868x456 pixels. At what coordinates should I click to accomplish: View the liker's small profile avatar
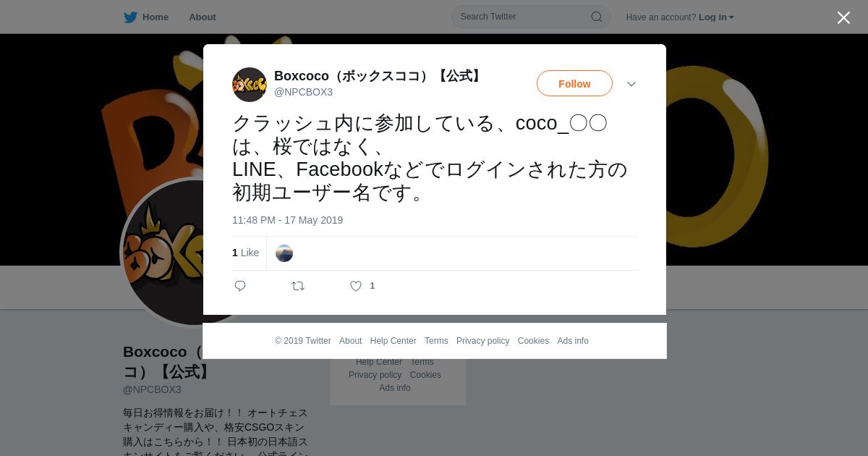(284, 253)
